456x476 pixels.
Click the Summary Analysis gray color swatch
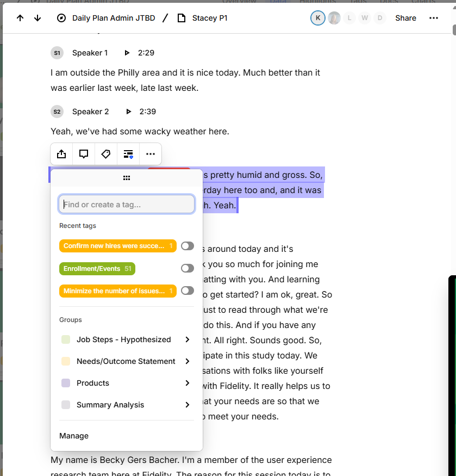click(66, 405)
